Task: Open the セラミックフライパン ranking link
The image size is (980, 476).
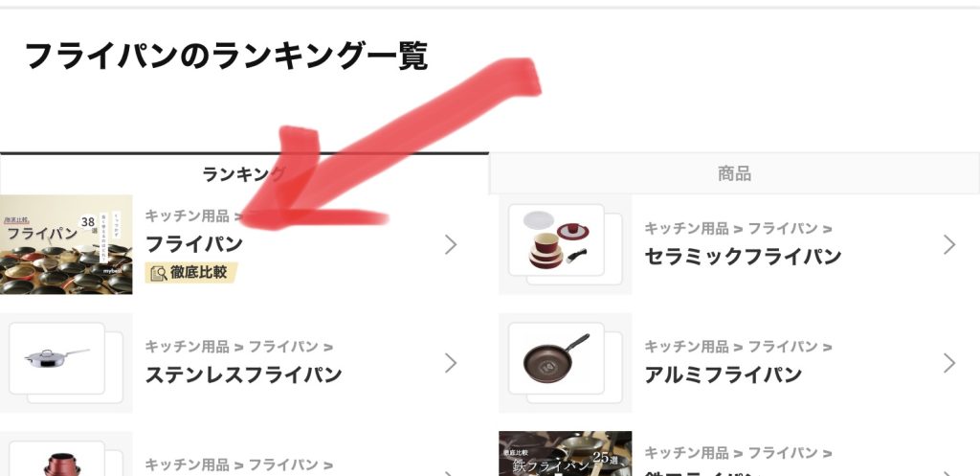Action: pyautogui.click(x=743, y=257)
